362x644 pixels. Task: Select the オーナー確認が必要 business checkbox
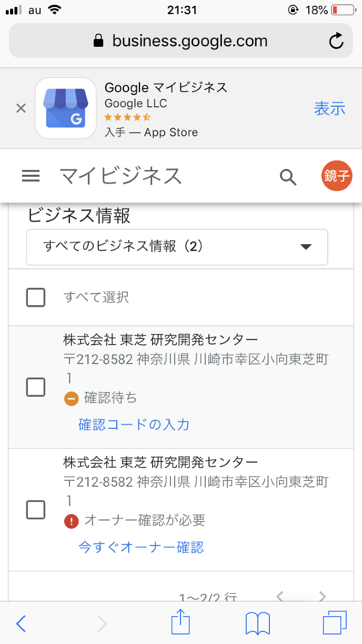pos(36,509)
